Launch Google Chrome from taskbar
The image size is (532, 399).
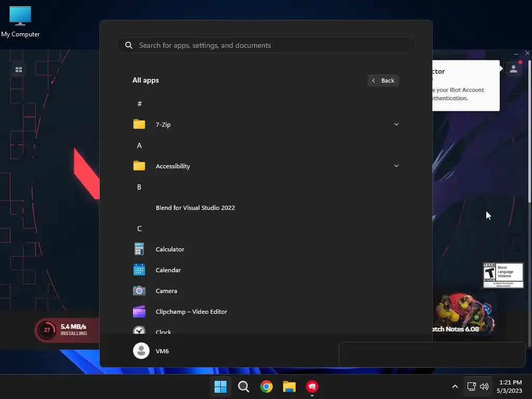pyautogui.click(x=267, y=387)
